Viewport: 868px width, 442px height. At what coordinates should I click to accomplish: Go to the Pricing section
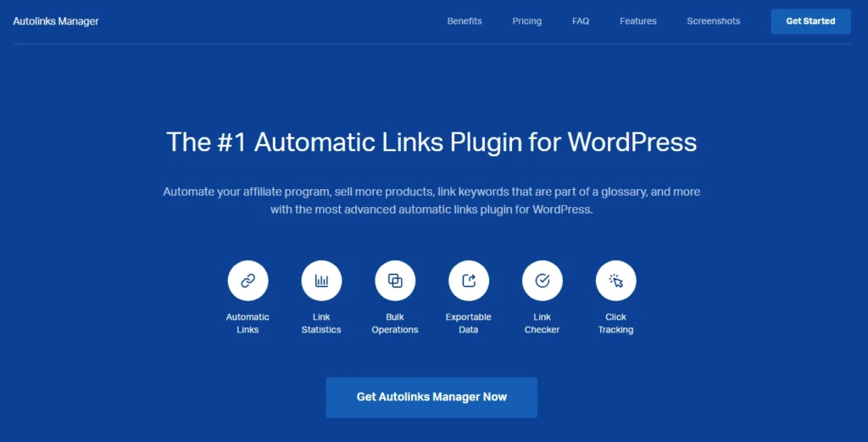[x=527, y=21]
